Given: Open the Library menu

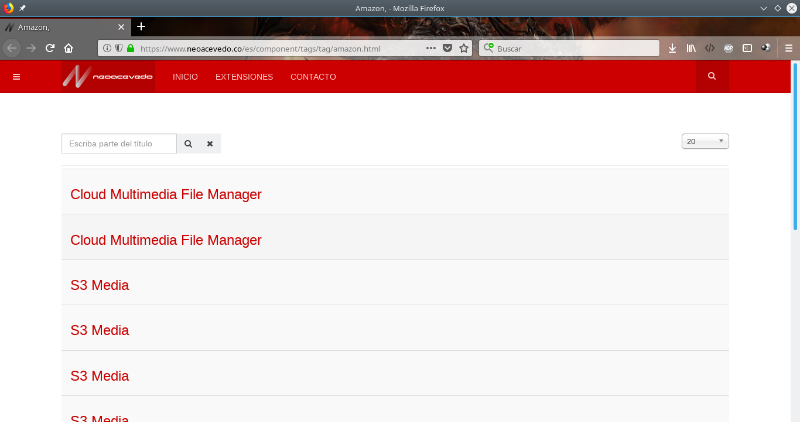Looking at the screenshot, I should coord(691,48).
